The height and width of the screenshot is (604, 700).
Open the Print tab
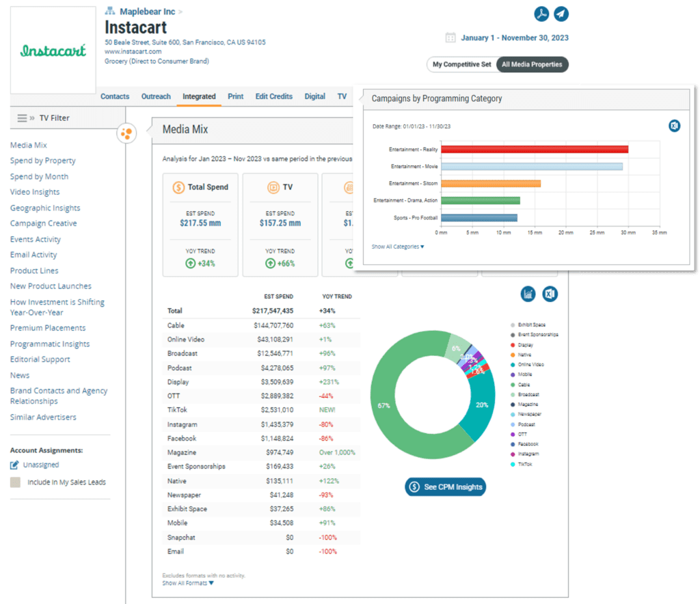(x=236, y=96)
